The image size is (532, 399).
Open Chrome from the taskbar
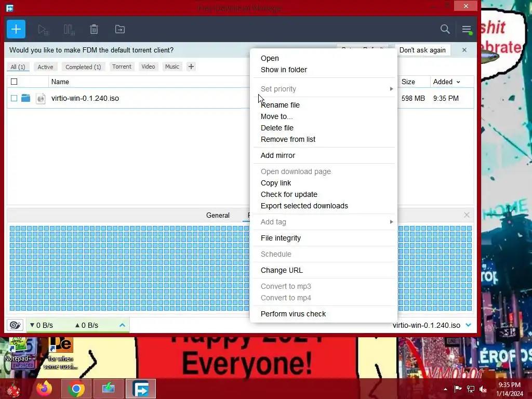(x=76, y=389)
